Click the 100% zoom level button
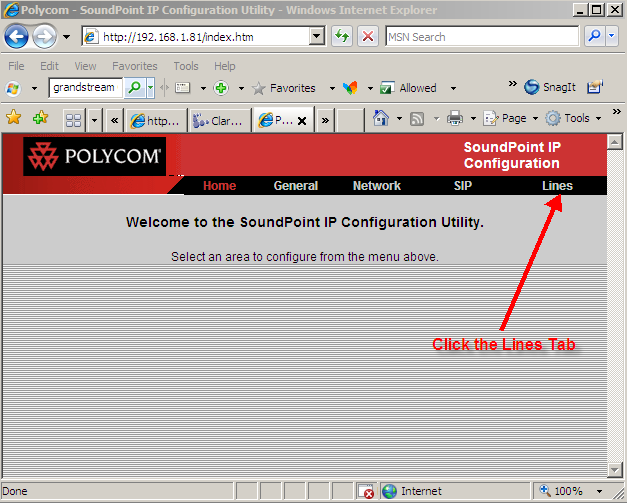 pos(562,491)
